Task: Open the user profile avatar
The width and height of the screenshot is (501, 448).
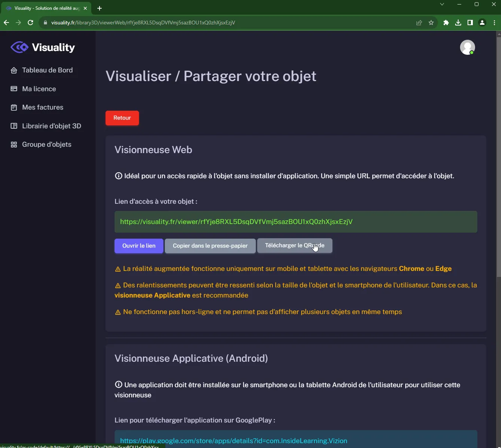Action: (468, 47)
